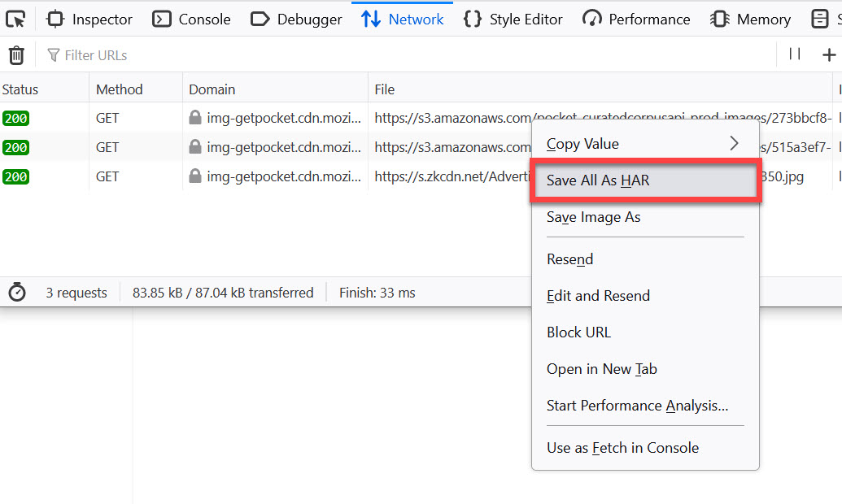Pause network recording with pause icon

[x=795, y=54]
